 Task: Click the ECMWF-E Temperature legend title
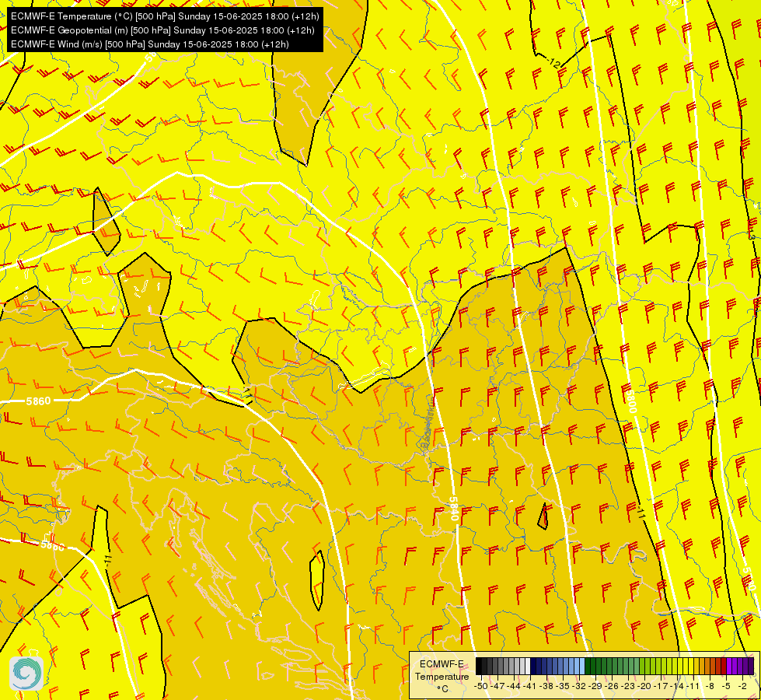(x=442, y=670)
